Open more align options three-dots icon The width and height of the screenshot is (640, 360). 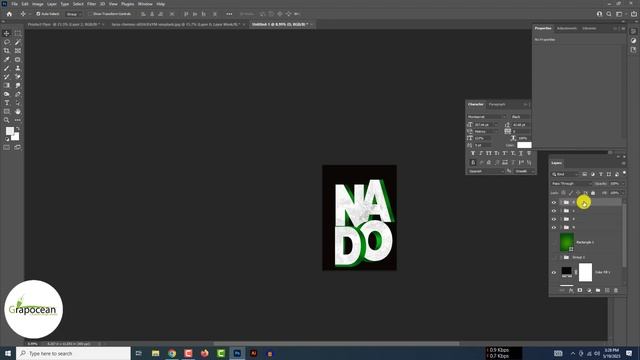click(229, 14)
